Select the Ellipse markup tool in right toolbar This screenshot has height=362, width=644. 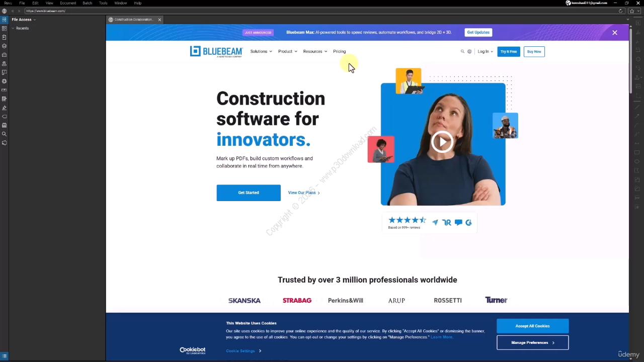pyautogui.click(x=637, y=161)
